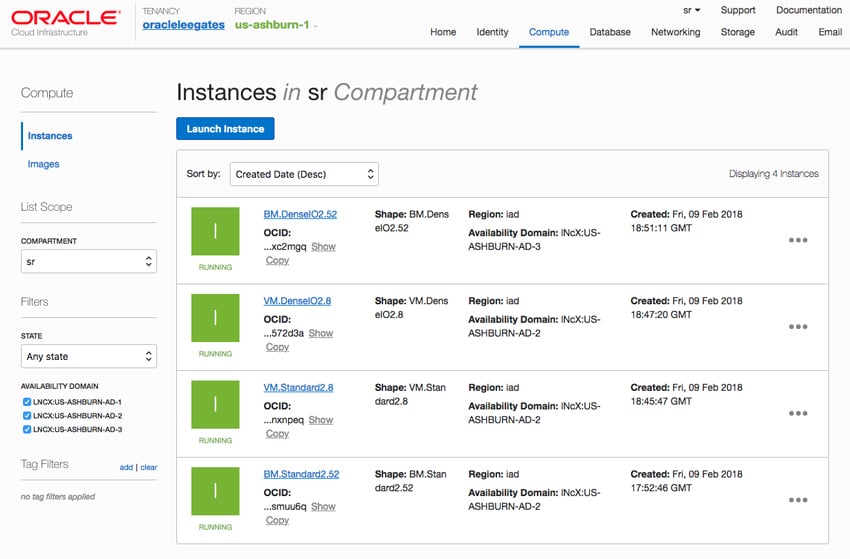Screen dimensions: 850x559
Task: Click the Launch Instance button
Action: pos(225,128)
